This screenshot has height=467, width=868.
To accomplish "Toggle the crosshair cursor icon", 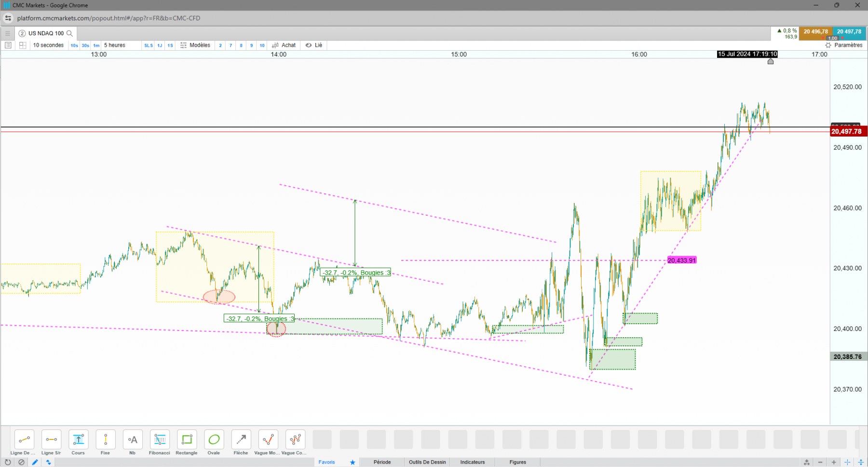I will (847, 462).
